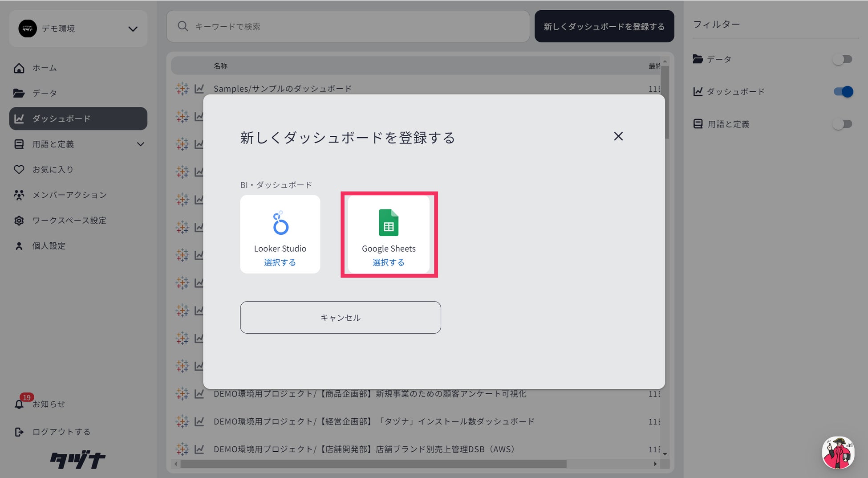The image size is (868, 478).
Task: Click 選択する under Looker Studio
Action: tap(280, 262)
